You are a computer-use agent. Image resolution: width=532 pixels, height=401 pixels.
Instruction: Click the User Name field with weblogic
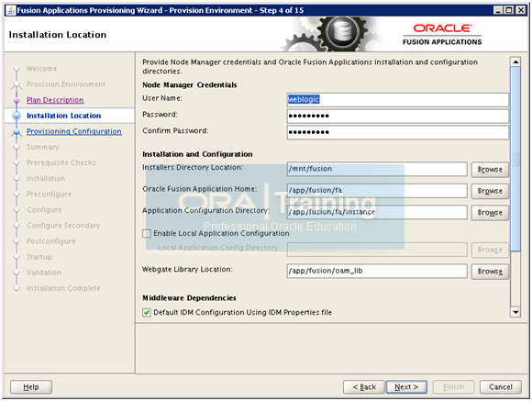tap(398, 99)
